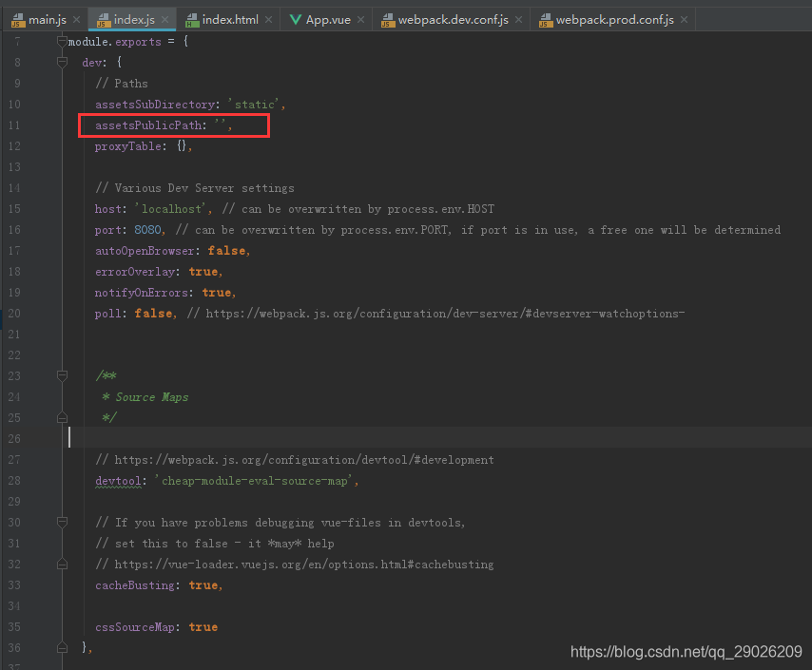Collapse the Source Maps comment block
Image resolution: width=812 pixels, height=670 pixels.
click(62, 375)
